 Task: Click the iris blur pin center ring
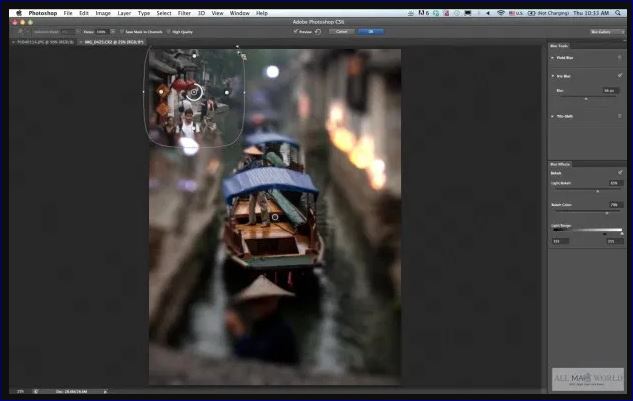(x=194, y=92)
